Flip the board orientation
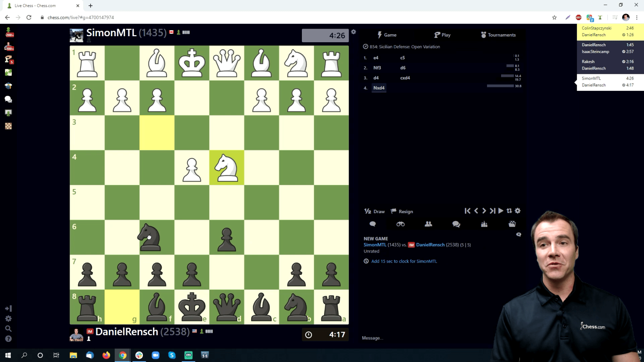The image size is (644, 362). point(509,211)
